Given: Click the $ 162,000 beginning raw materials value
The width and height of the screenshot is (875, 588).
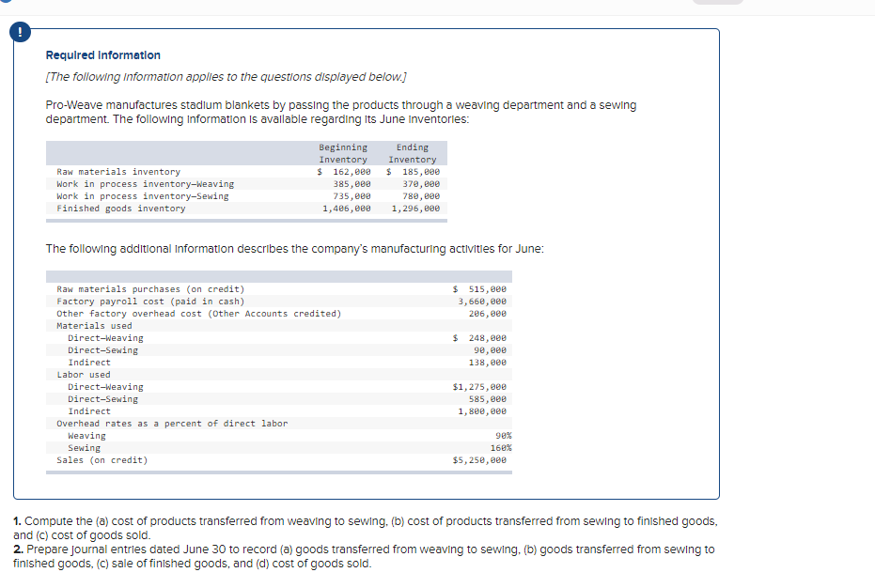Looking at the screenshot, I should tap(344, 172).
